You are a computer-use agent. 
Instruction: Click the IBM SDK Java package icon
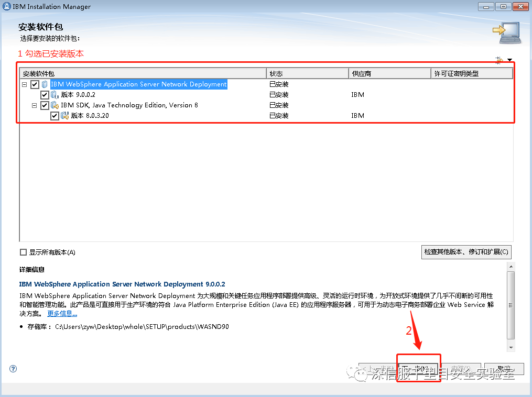click(55, 105)
